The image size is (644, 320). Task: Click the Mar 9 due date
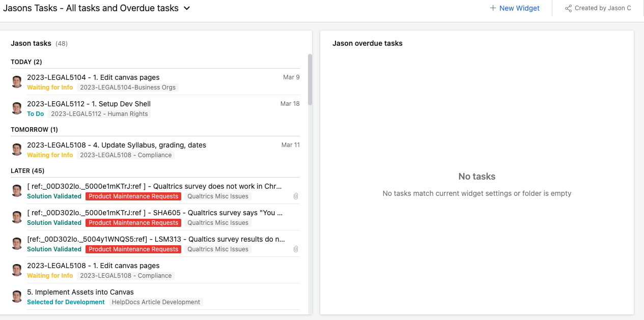pos(291,77)
